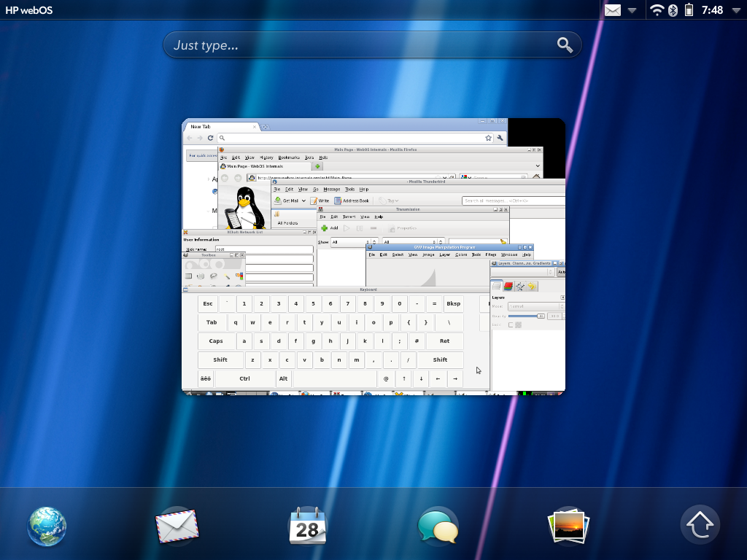Click Chrome's address bar
Screen dimensions: 747x560
point(356,138)
